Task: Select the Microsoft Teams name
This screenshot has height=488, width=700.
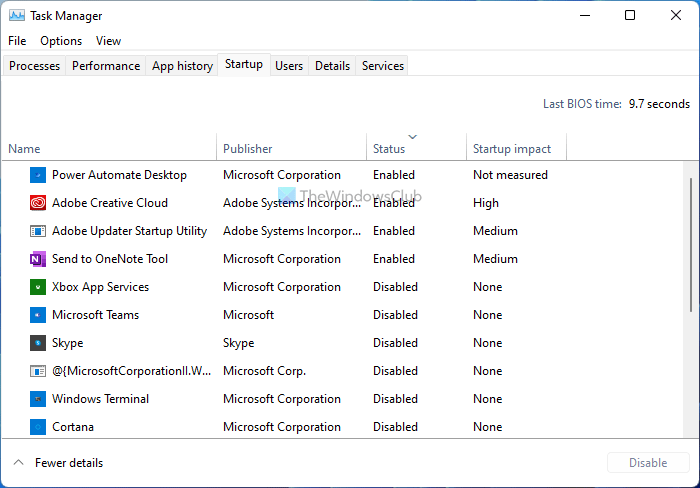Action: (96, 315)
